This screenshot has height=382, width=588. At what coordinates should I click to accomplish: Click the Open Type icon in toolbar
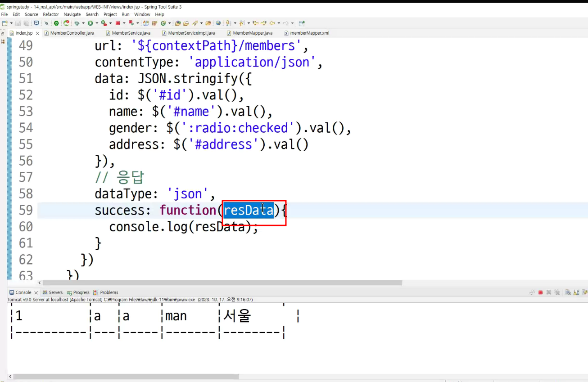(178, 23)
